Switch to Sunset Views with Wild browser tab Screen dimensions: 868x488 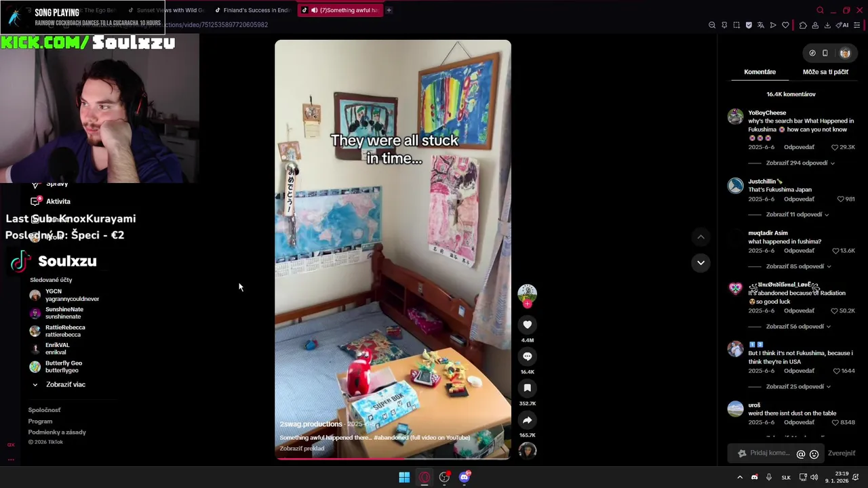tap(165, 10)
